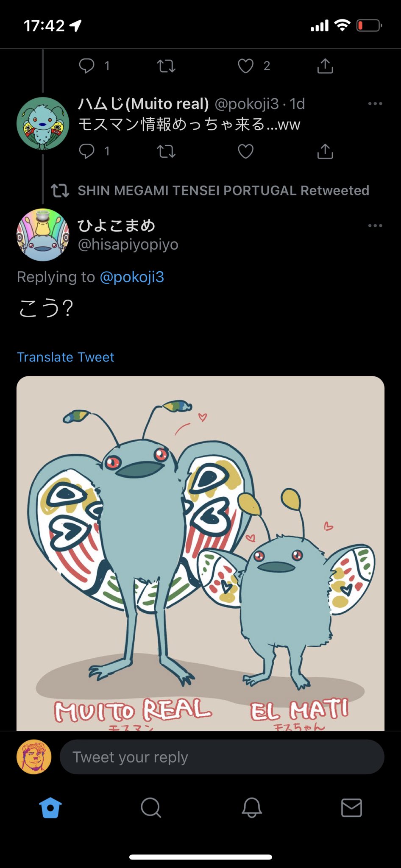Viewport: 401px width, 868px height.
Task: Share the pokoji3 tweet
Action: pyautogui.click(x=325, y=151)
